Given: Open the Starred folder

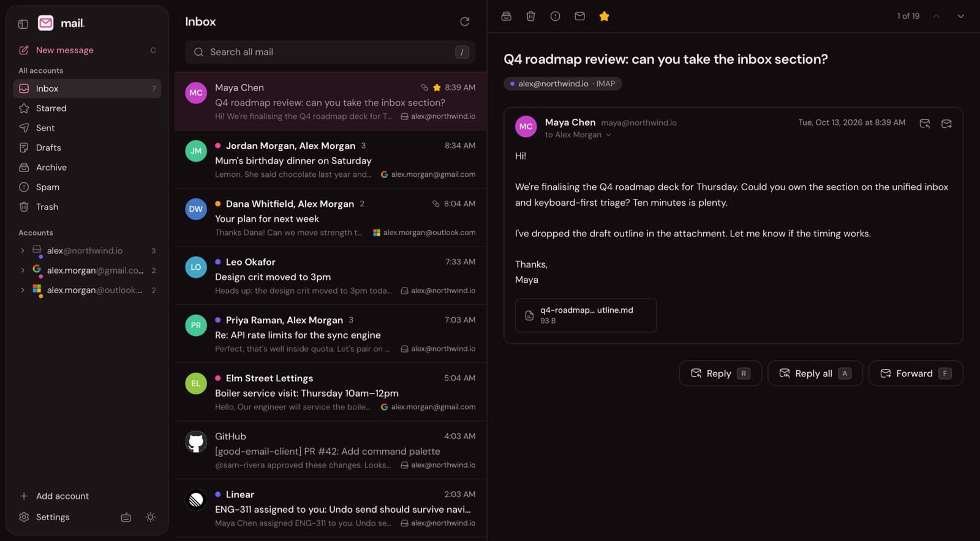Looking at the screenshot, I should (87, 108).
